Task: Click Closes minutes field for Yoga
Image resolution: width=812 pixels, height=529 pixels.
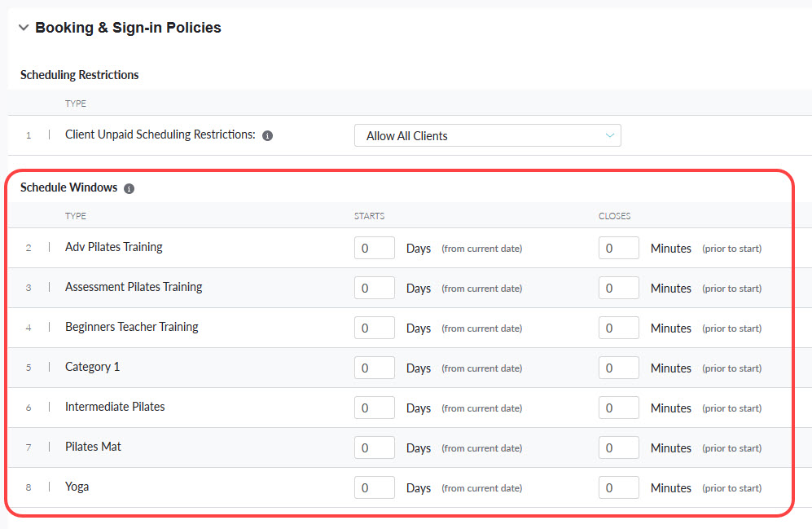Action: pos(618,487)
